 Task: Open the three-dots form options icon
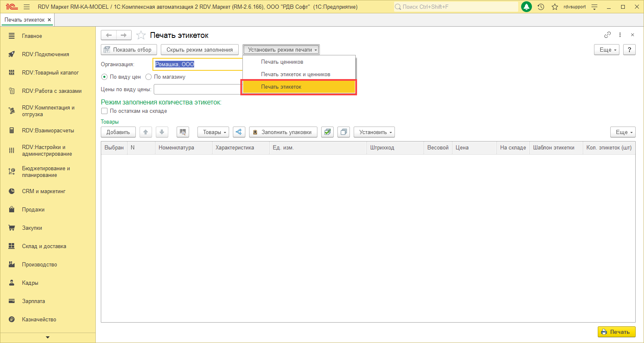point(620,35)
